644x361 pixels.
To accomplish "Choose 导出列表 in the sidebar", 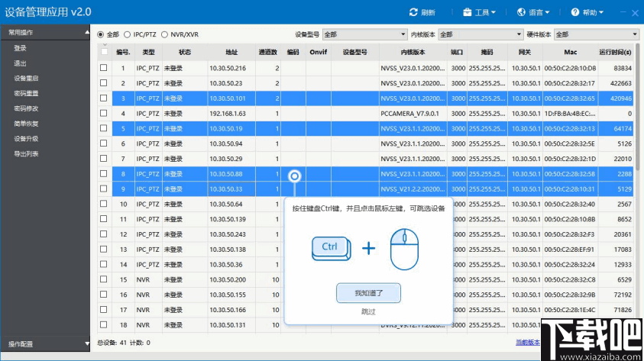I will pos(26,154).
